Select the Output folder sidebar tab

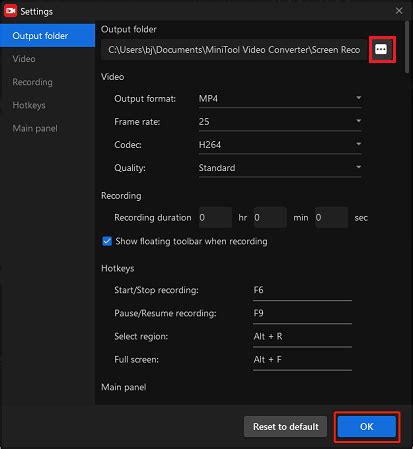click(x=48, y=36)
